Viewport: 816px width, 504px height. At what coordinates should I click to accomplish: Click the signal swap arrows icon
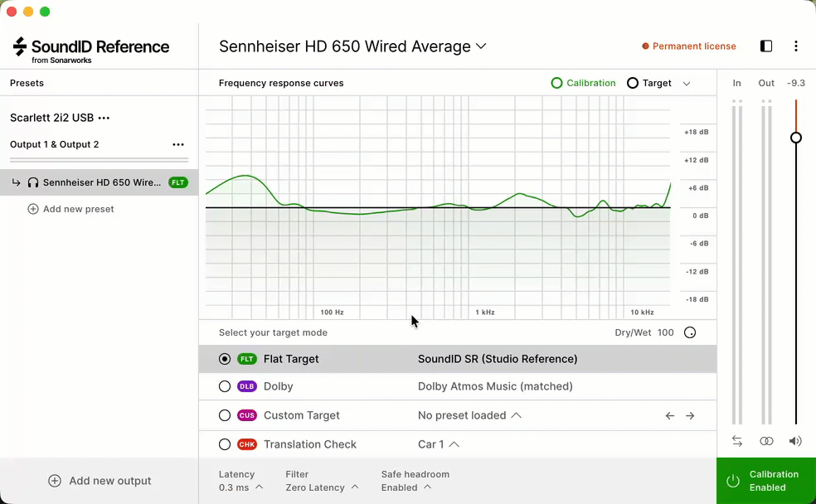click(x=736, y=442)
